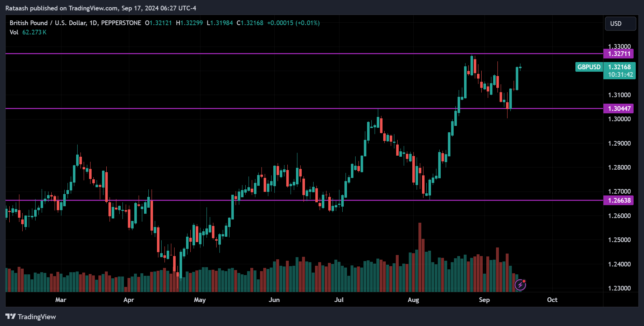Open the USD currency selector
The height and width of the screenshot is (326, 644).
620,24
